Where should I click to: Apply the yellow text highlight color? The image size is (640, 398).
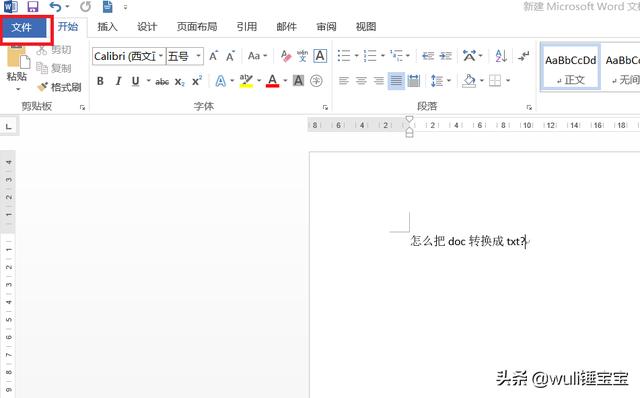pyautogui.click(x=246, y=81)
